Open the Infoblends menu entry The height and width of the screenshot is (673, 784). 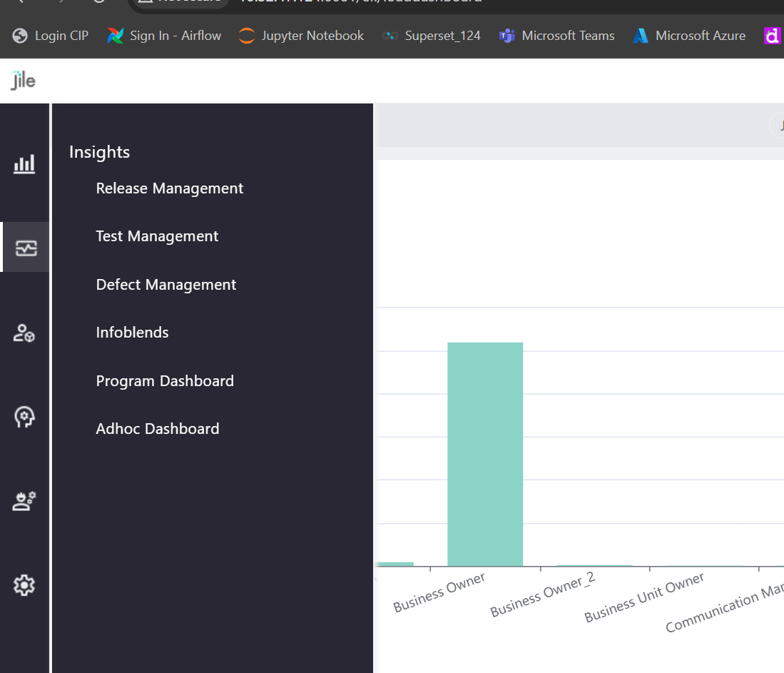[x=132, y=333]
